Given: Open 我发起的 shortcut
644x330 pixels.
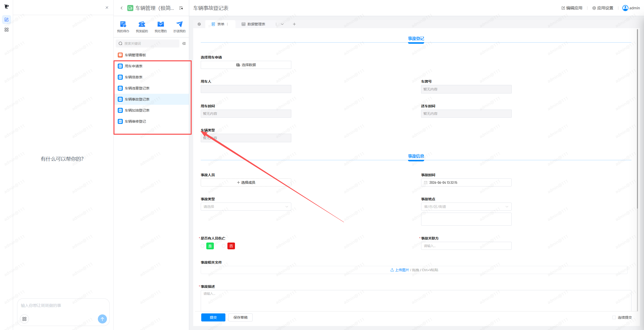Looking at the screenshot, I should pos(142,27).
